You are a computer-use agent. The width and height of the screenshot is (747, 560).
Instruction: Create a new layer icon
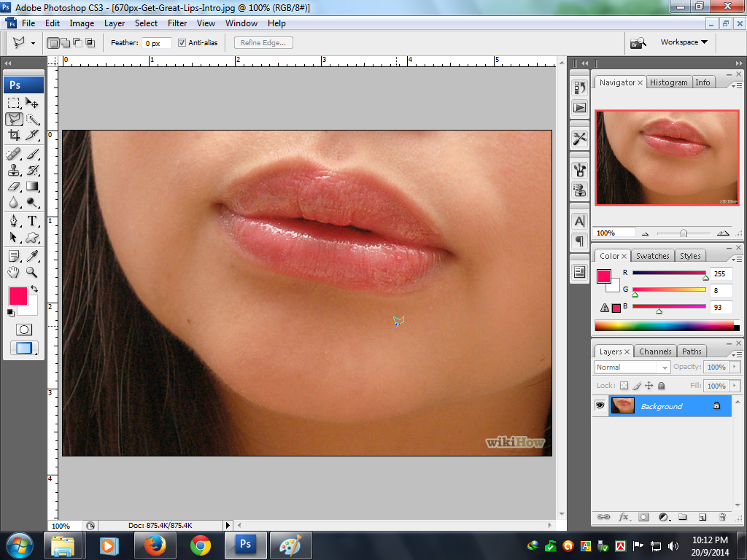coord(703,517)
